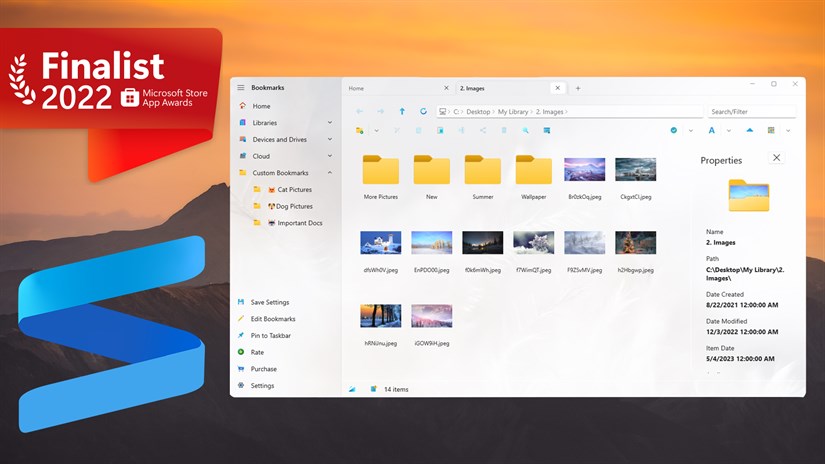825x464 pixels.
Task: Expand Devices and Drives section
Action: pyautogui.click(x=330, y=139)
